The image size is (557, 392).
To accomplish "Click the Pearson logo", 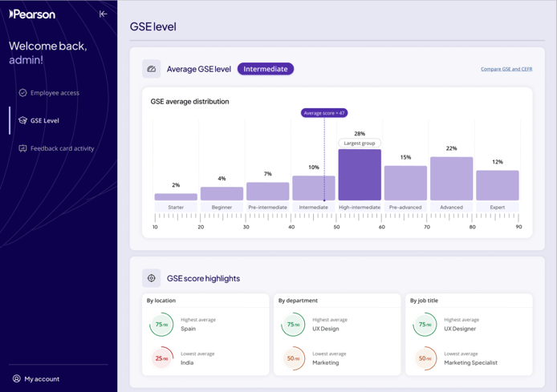I will [x=32, y=14].
